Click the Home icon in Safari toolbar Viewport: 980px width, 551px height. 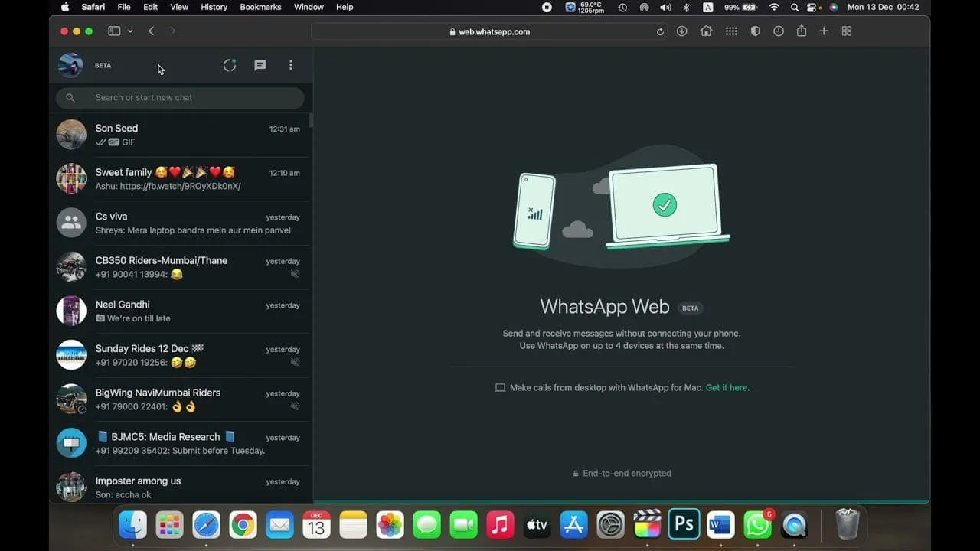point(706,31)
